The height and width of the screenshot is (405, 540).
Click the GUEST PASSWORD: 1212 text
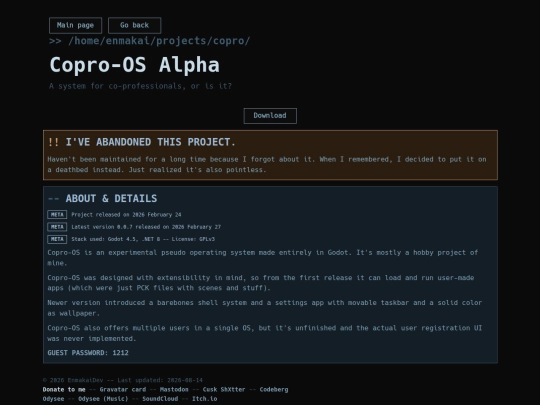point(88,353)
